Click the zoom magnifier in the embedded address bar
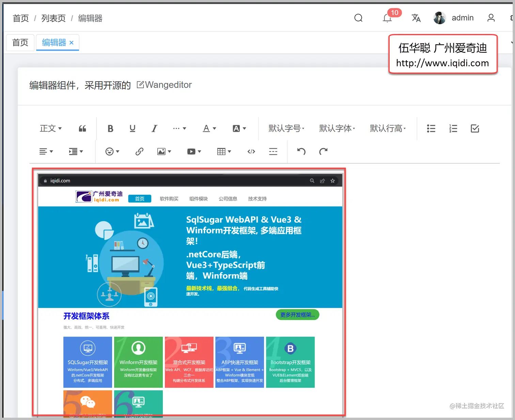This screenshot has height=420, width=515. click(312, 181)
